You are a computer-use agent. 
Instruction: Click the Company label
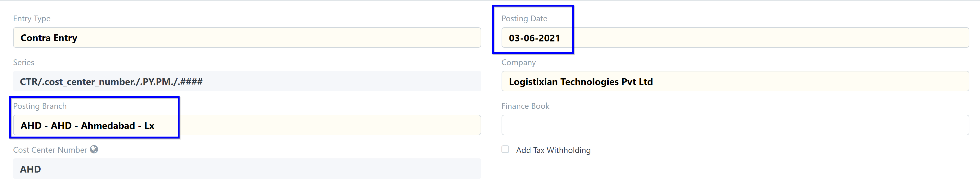518,62
